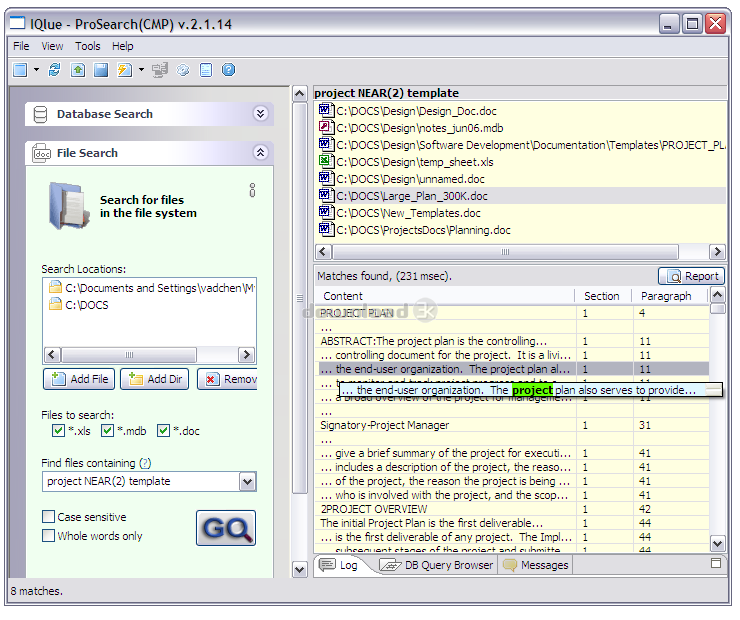Click the lightning bolt execute icon
The height and width of the screenshot is (620, 740).
point(125,70)
